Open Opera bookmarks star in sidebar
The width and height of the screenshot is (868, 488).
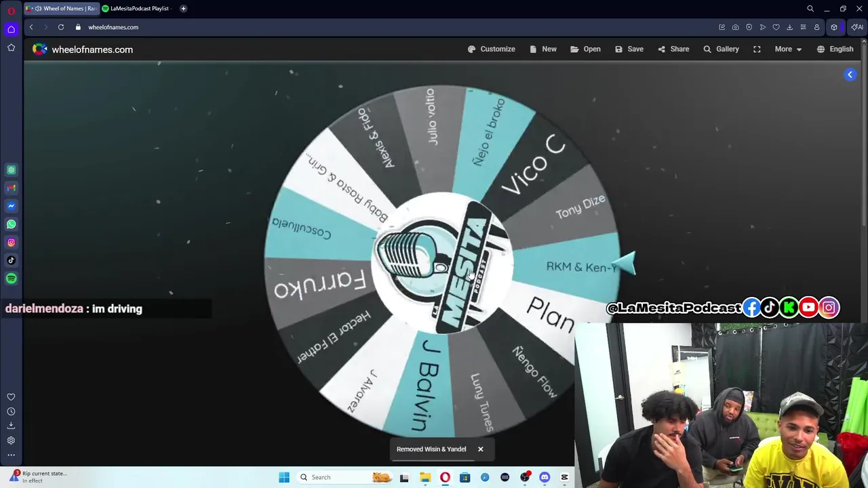11,47
